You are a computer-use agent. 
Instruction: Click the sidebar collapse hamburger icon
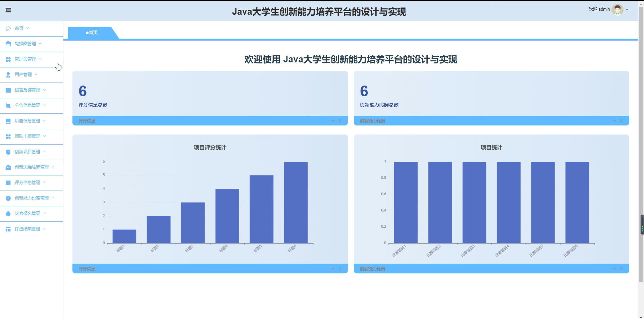tap(8, 10)
